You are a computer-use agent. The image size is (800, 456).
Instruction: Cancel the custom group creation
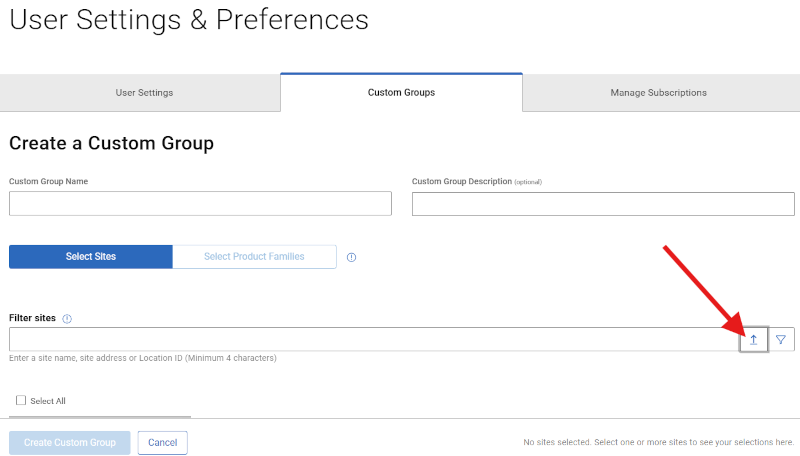click(162, 443)
